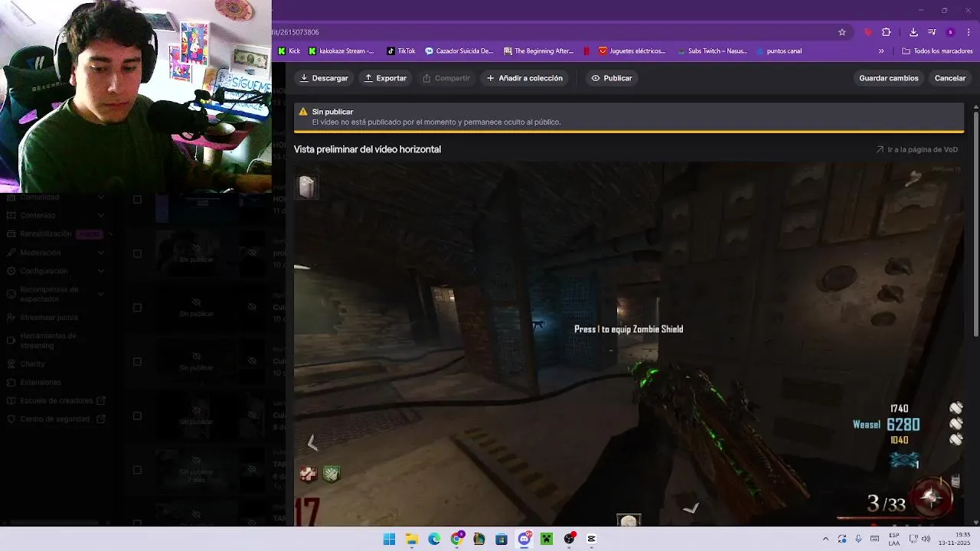Show more bookmarks with the double chevron
The image size is (980, 551).
pos(881,51)
